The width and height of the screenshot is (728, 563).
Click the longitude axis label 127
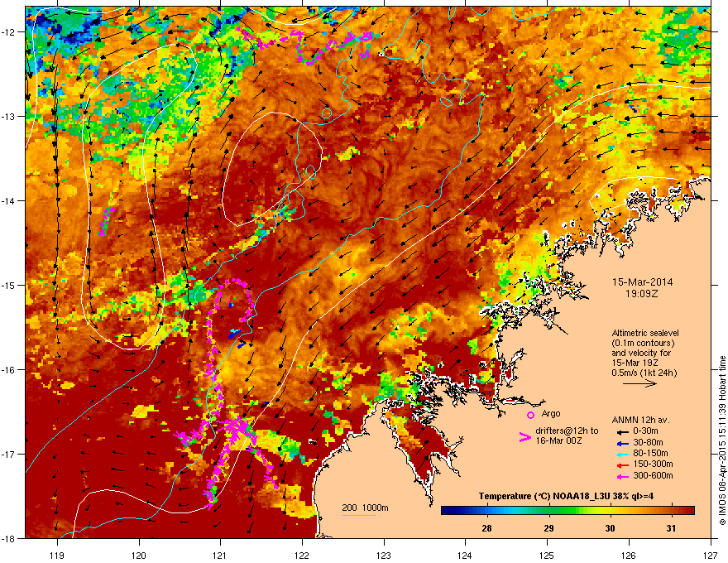pyautogui.click(x=711, y=555)
